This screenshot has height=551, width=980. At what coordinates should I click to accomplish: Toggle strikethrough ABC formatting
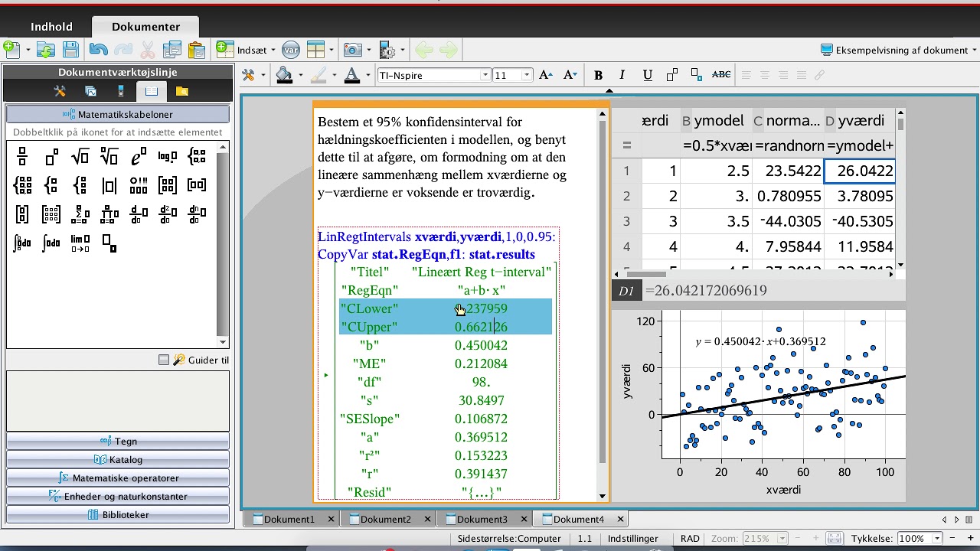pyautogui.click(x=721, y=75)
